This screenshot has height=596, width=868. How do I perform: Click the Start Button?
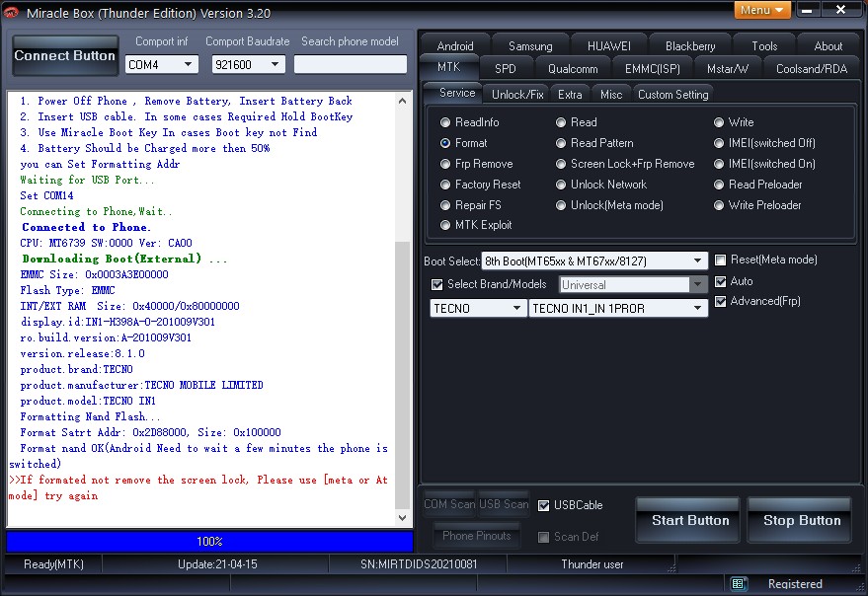pos(689,520)
